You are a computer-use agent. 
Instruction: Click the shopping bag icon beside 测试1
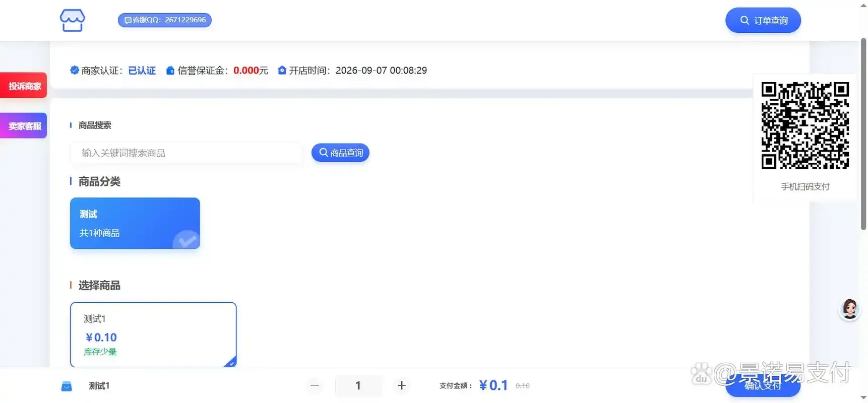[x=67, y=386]
